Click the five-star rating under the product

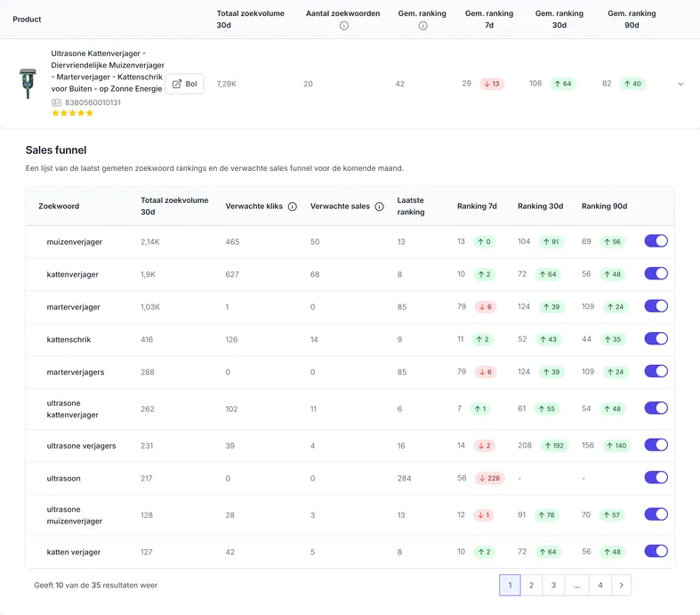coord(72,113)
